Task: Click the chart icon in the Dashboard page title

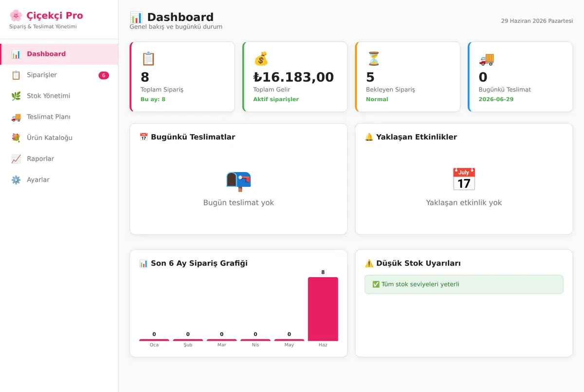Action: tap(136, 18)
